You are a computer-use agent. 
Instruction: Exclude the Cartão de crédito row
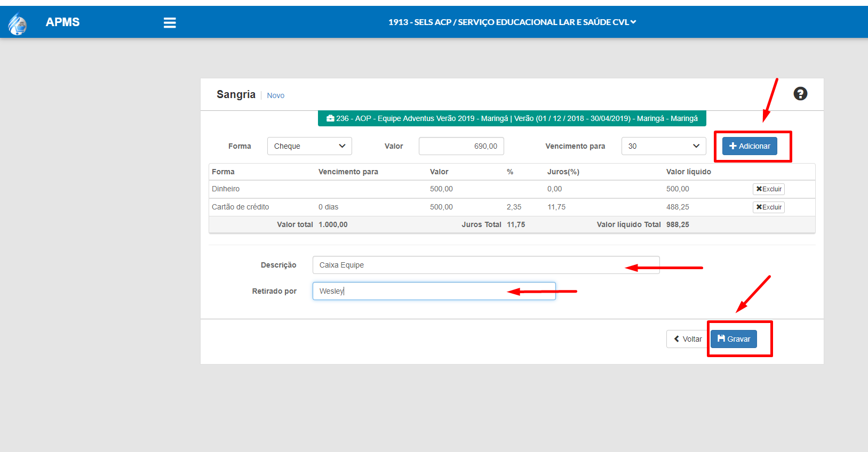pyautogui.click(x=769, y=207)
